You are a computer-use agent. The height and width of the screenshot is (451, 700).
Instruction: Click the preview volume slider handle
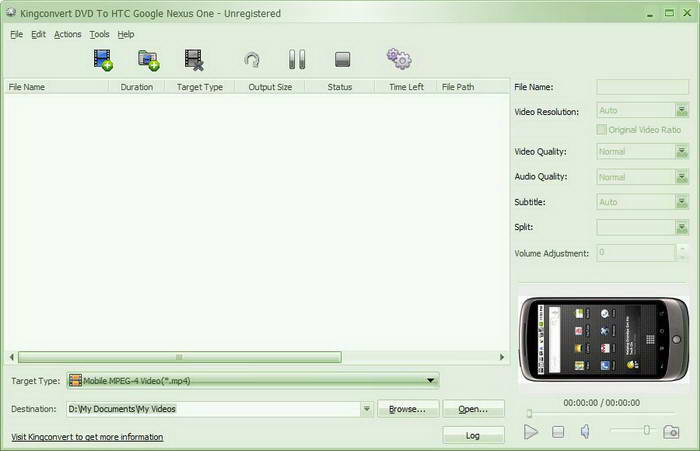[646, 430]
